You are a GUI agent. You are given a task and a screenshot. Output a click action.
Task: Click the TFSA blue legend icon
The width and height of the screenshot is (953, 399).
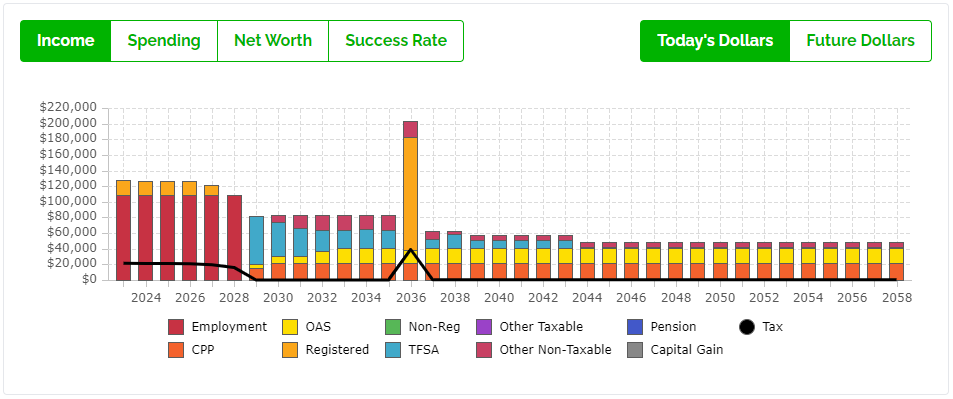coord(393,350)
